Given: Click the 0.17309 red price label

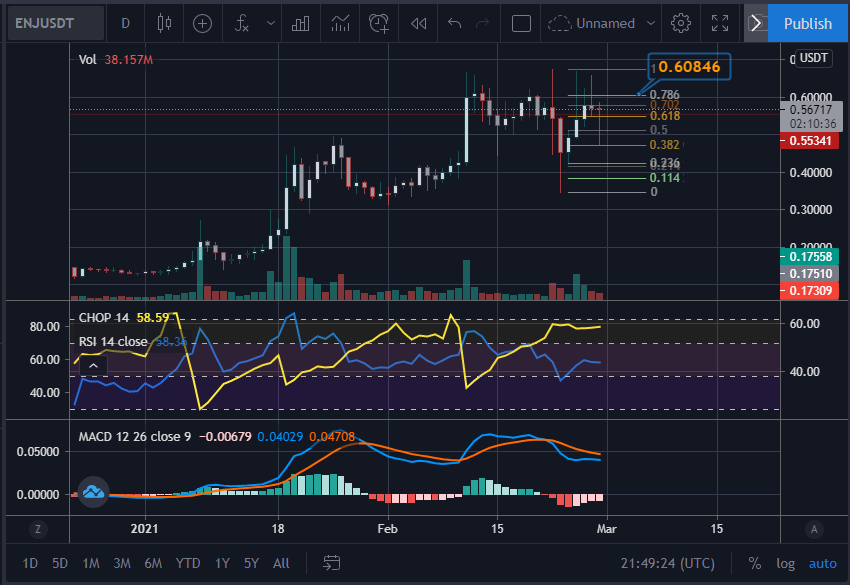Looking at the screenshot, I should pos(809,291).
